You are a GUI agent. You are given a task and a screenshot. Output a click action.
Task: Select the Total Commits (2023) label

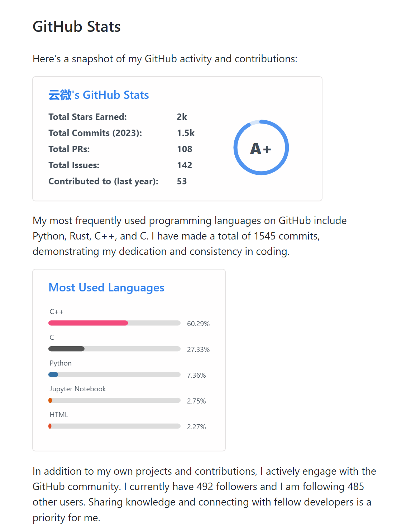[95, 133]
